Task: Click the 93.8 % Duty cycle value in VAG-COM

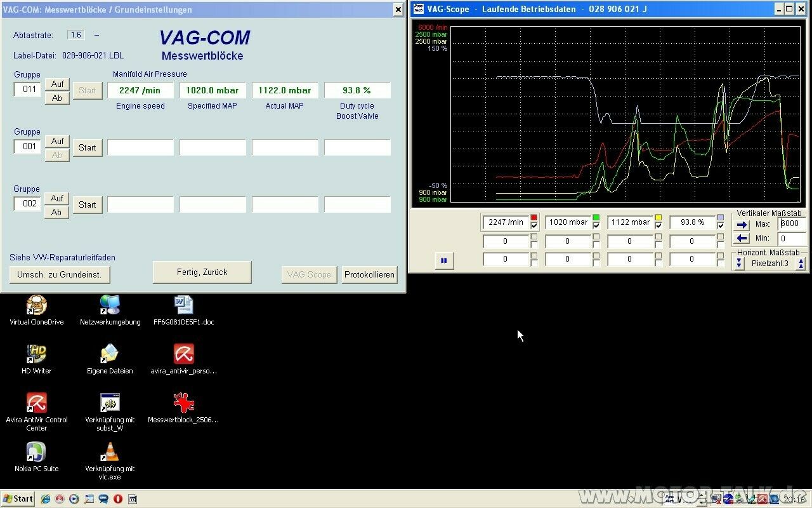Action: click(357, 90)
